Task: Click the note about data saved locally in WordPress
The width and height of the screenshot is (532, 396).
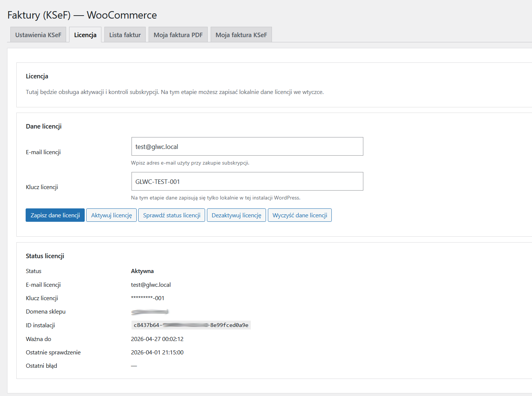Action: 216,198
